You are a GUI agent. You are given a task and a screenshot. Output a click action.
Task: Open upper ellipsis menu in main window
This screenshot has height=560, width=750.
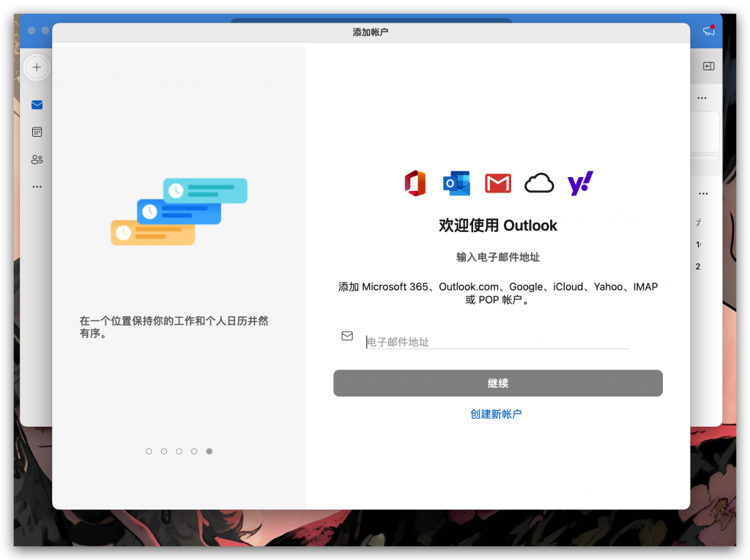tap(702, 98)
